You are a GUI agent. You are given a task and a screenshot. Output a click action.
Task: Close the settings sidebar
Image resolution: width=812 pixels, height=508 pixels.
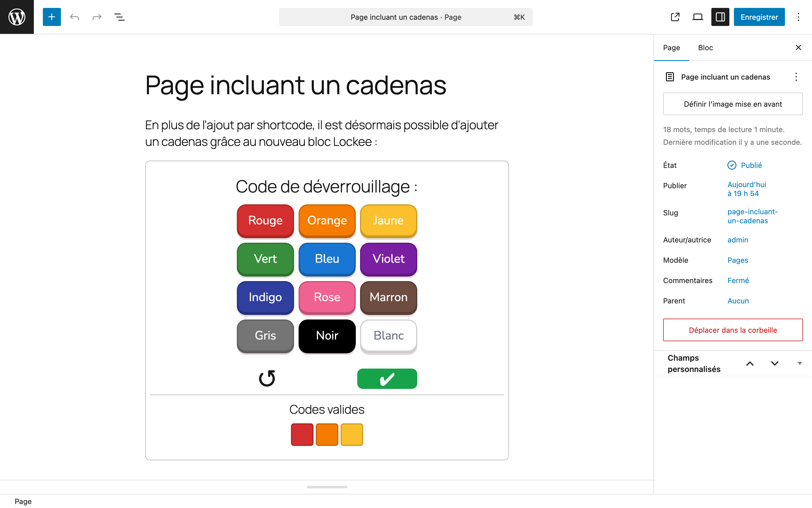798,47
